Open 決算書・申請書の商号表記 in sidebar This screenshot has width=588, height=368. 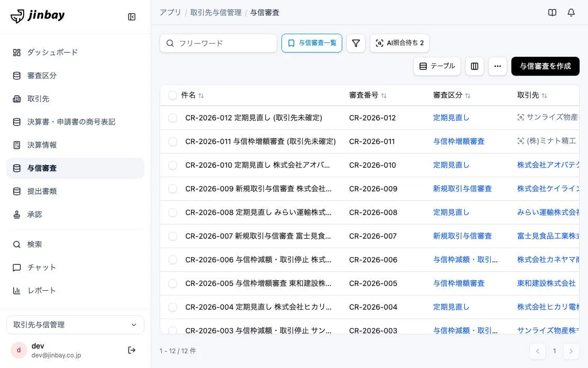[75, 121]
